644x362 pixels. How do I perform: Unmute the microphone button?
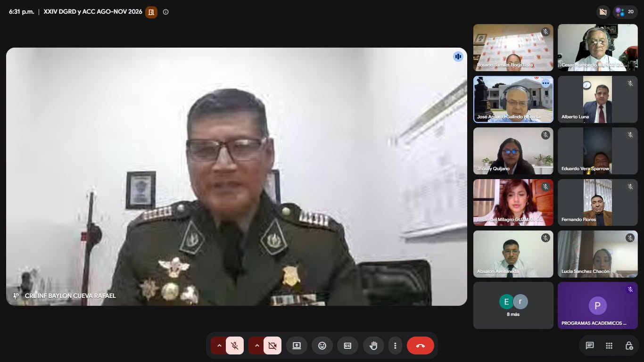(x=235, y=346)
